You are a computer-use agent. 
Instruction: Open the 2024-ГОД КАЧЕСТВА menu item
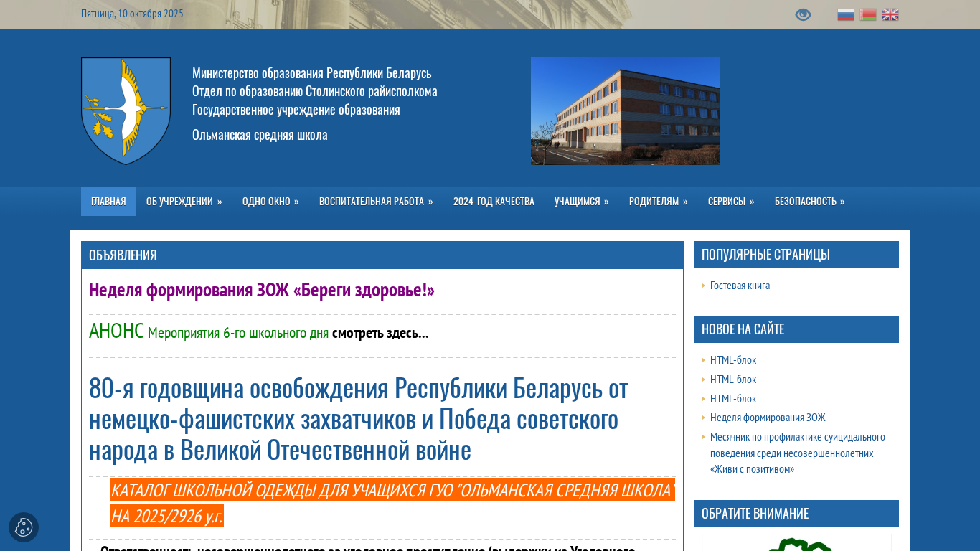tap(494, 202)
